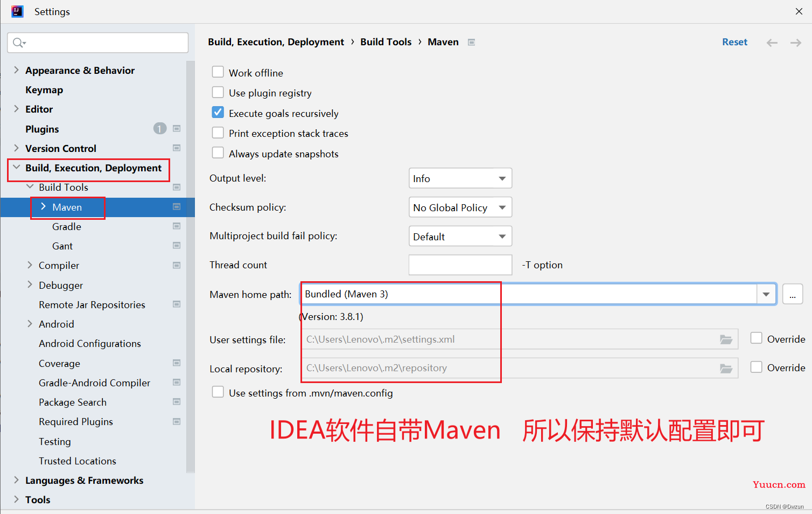Image resolution: width=812 pixels, height=514 pixels.
Task: Tick Override for Local repository
Action: (757, 367)
